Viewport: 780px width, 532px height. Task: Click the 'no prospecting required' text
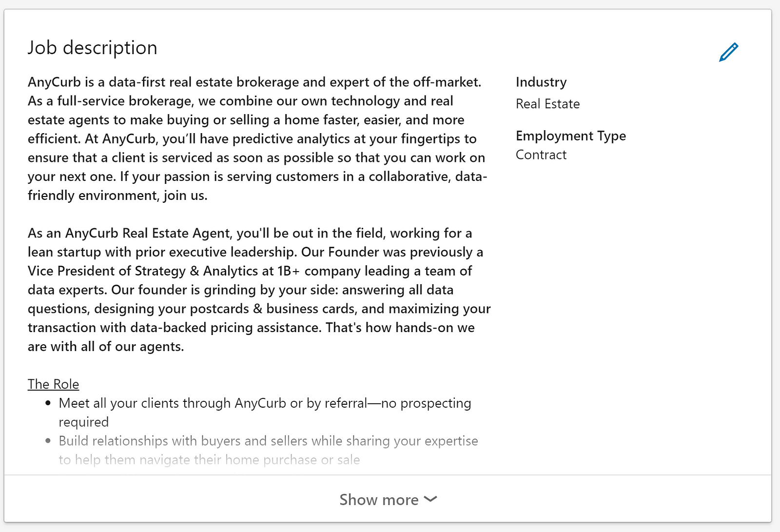(x=265, y=413)
